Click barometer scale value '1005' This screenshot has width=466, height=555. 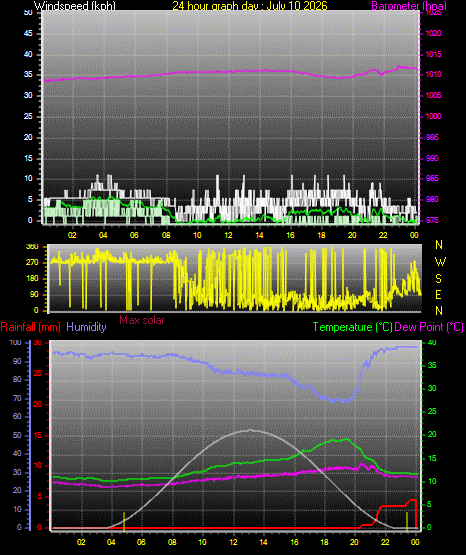[x=433, y=95]
